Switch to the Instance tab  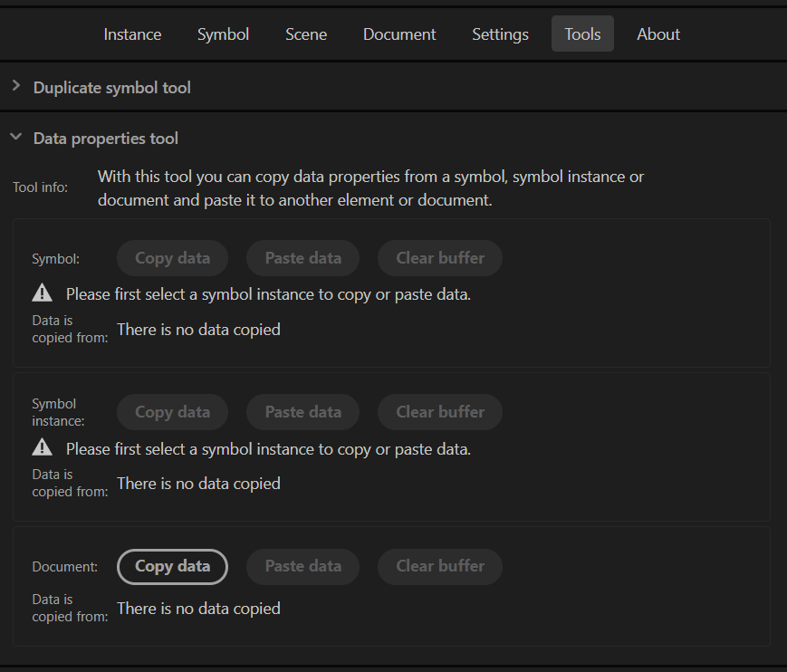tap(132, 34)
